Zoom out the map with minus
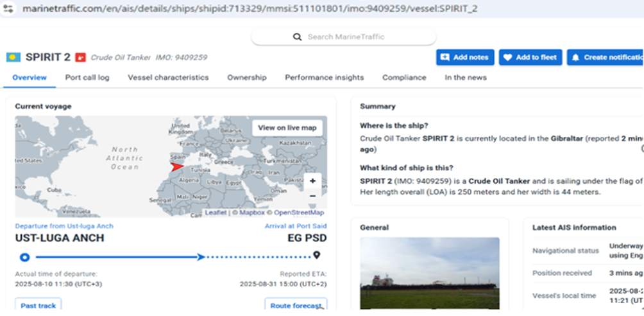Viewport: 644px width, 316px height. [312, 197]
